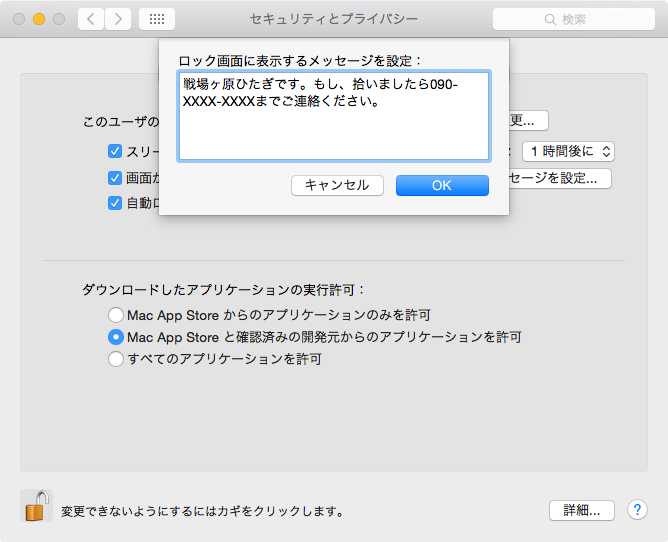Select Mac App Store のみを許可 radio
668x542 pixels.
point(116,315)
